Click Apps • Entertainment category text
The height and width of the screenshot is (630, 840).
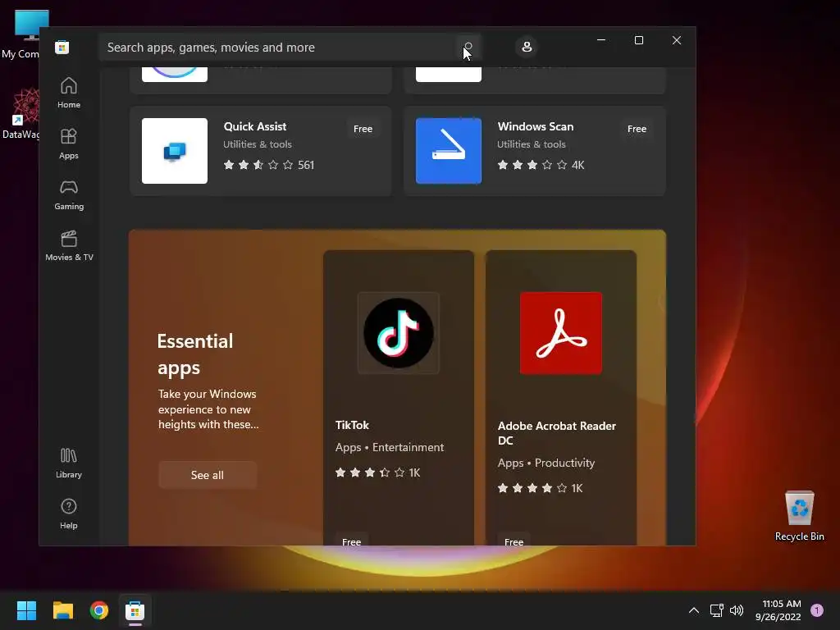390,447
